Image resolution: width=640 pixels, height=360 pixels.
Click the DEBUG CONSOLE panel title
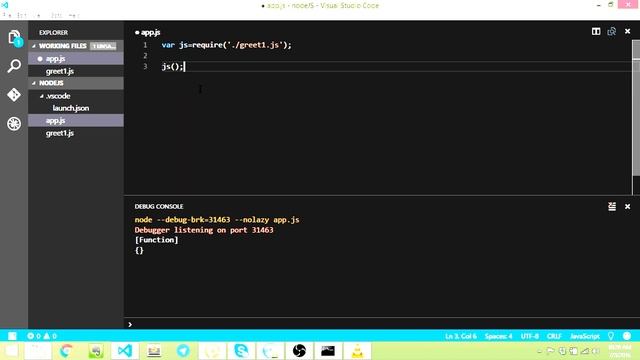[x=159, y=207]
